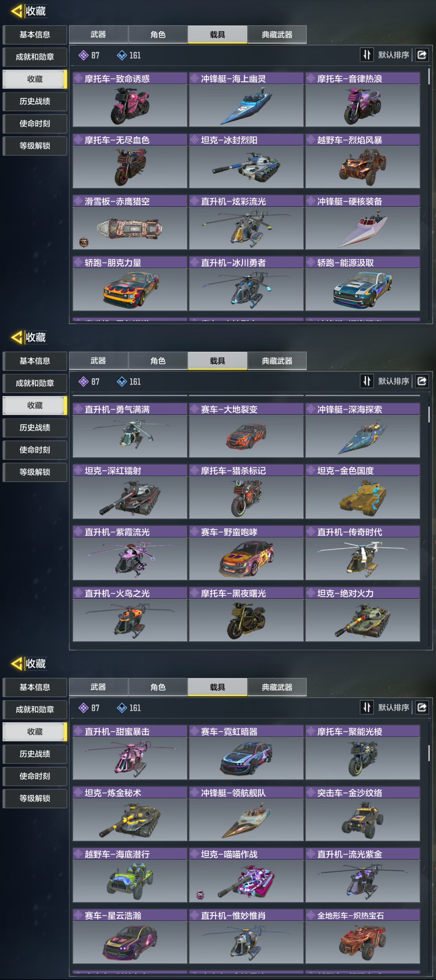Click the sort arrows icon above 冲锋艇-深海探索 card
436x980 pixels.
click(367, 381)
